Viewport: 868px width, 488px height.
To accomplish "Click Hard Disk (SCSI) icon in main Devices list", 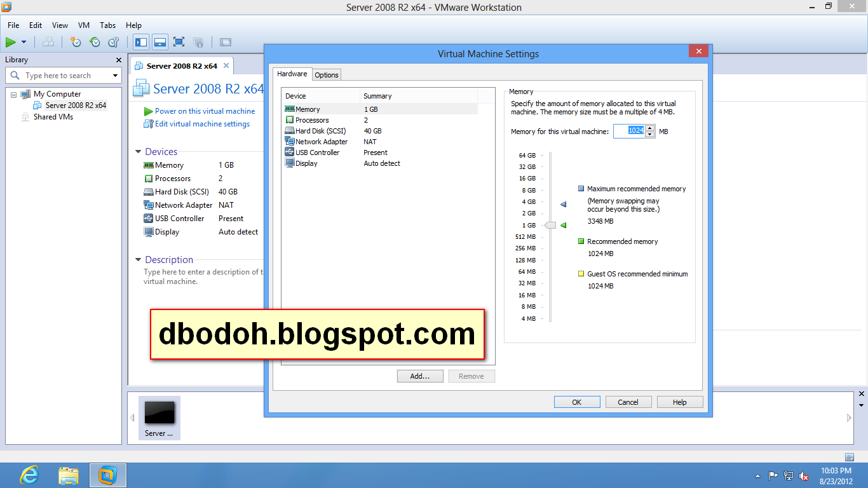I will coord(149,192).
